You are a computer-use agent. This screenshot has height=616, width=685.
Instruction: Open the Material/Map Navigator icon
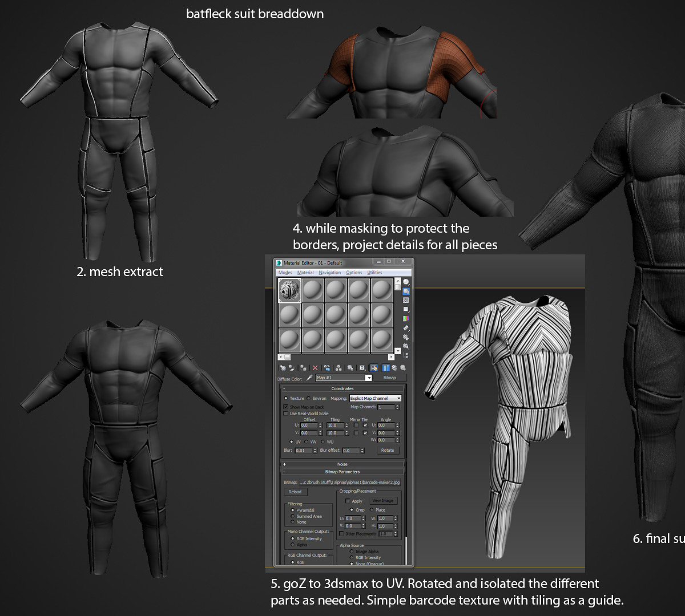click(406, 355)
